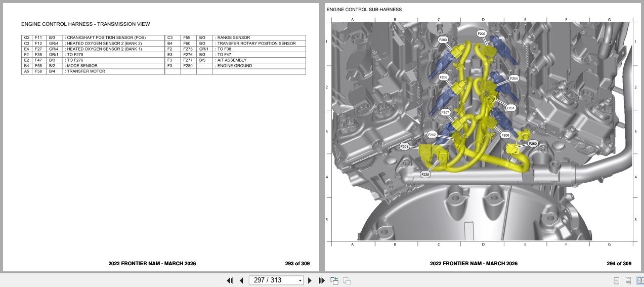Viewport: 644px width, 287px height.
Task: Click the F205 connector label
Action: [x=443, y=77]
